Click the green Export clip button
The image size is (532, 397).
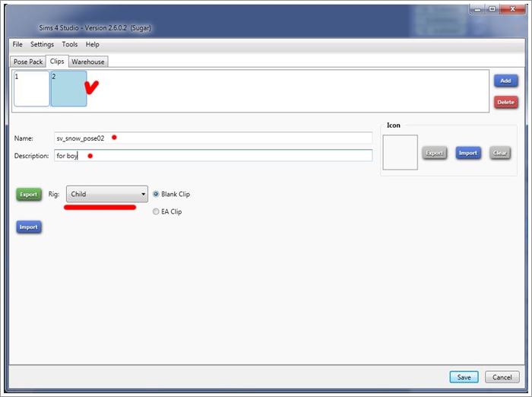pyautogui.click(x=28, y=194)
